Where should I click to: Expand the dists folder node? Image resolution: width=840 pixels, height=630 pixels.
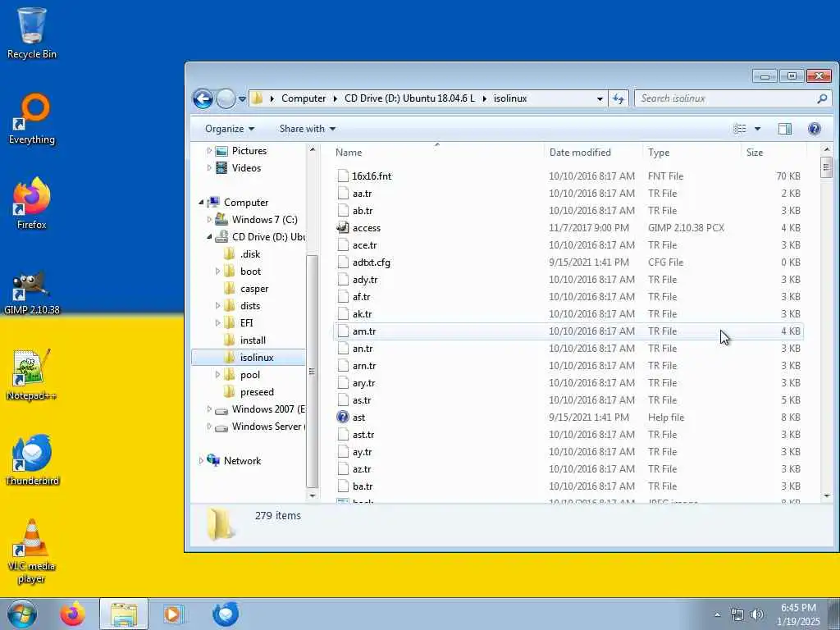[x=217, y=305]
